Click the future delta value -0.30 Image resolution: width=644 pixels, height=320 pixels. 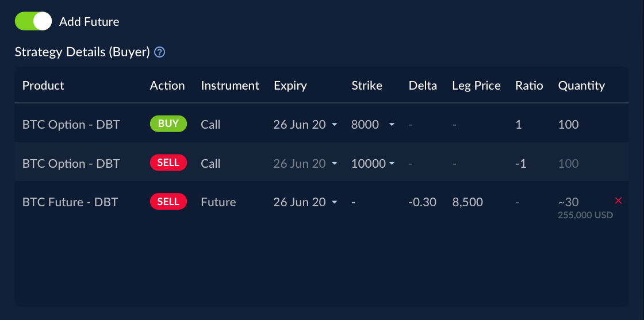pyautogui.click(x=422, y=202)
